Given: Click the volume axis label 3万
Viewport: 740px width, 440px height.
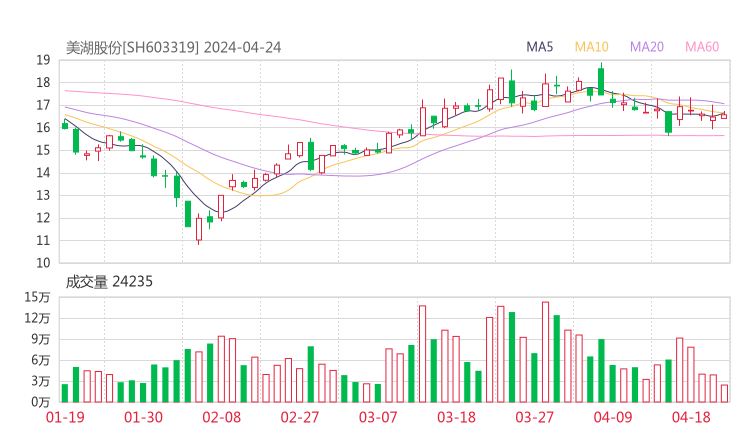Looking at the screenshot, I should [x=41, y=381].
